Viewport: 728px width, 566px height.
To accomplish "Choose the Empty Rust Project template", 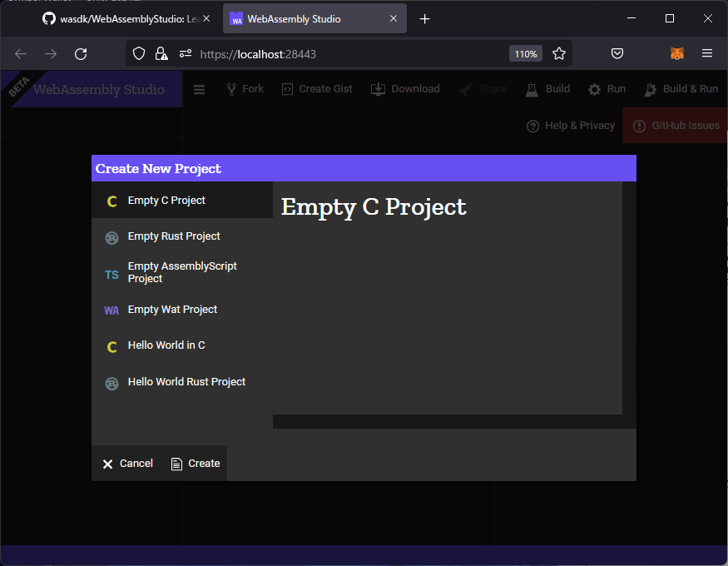I will tap(174, 236).
